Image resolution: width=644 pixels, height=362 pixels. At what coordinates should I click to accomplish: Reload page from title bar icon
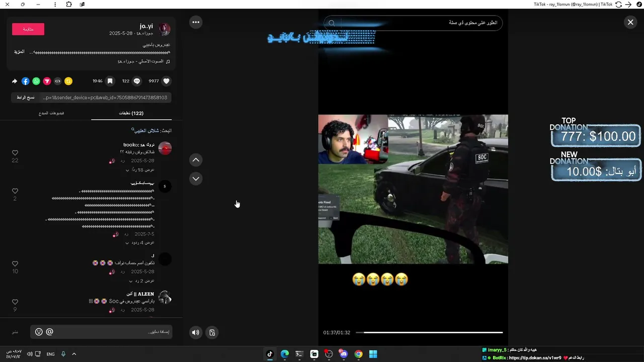click(619, 4)
